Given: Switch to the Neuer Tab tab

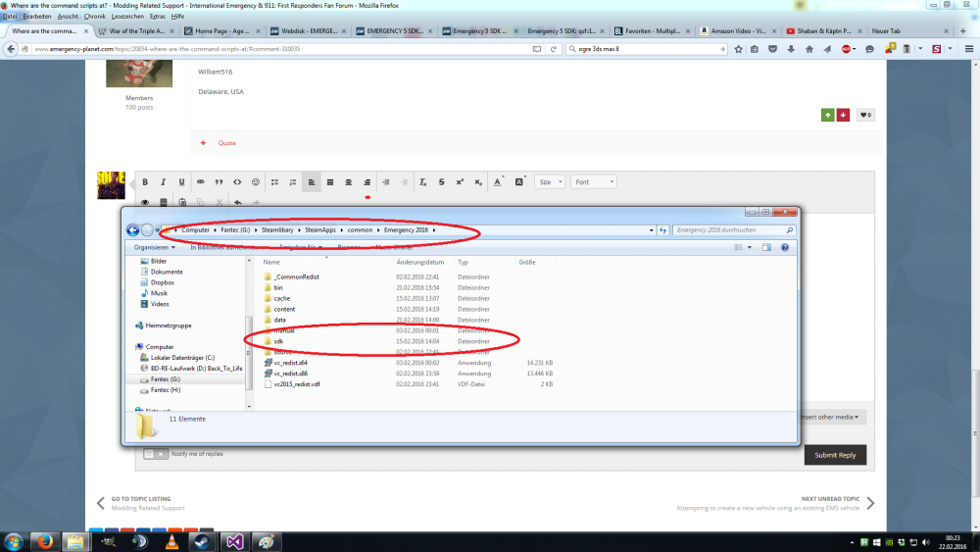Looking at the screenshot, I should click(x=908, y=30).
